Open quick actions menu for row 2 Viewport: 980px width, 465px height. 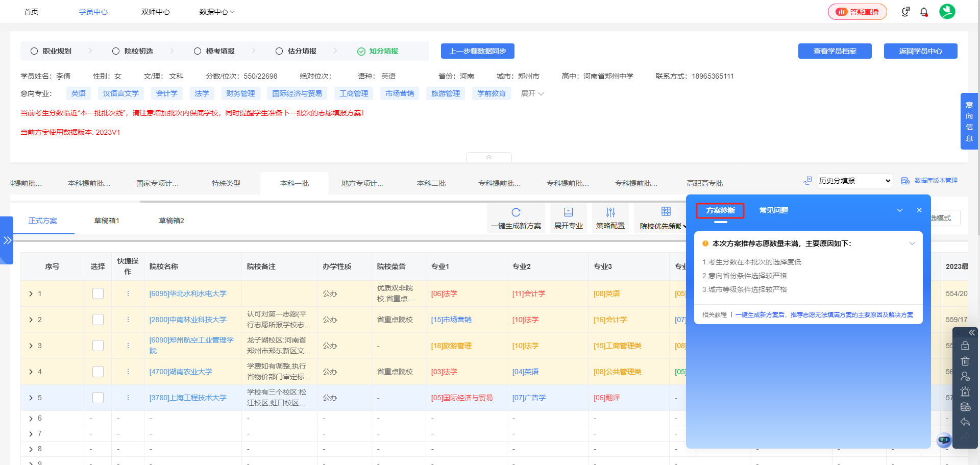tap(128, 320)
